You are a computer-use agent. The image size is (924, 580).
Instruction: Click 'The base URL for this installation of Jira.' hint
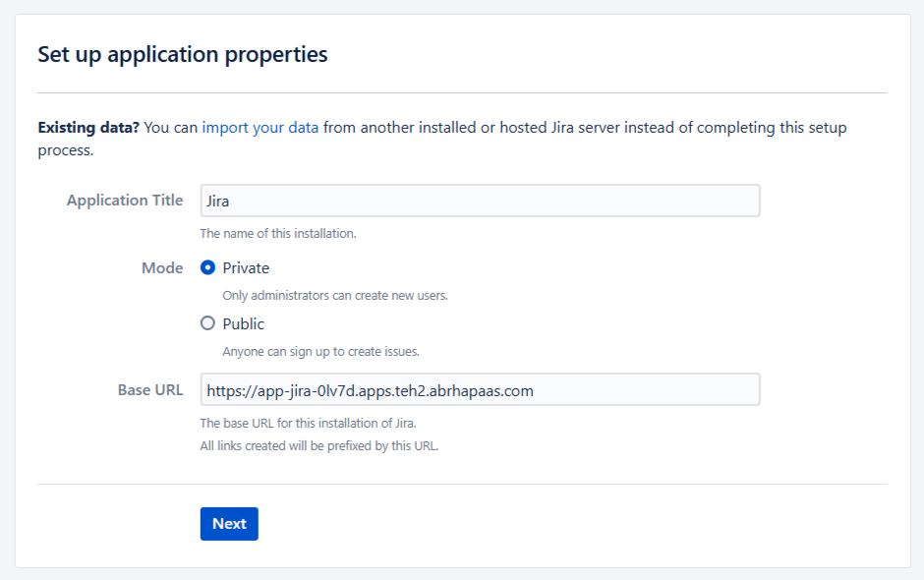point(309,424)
